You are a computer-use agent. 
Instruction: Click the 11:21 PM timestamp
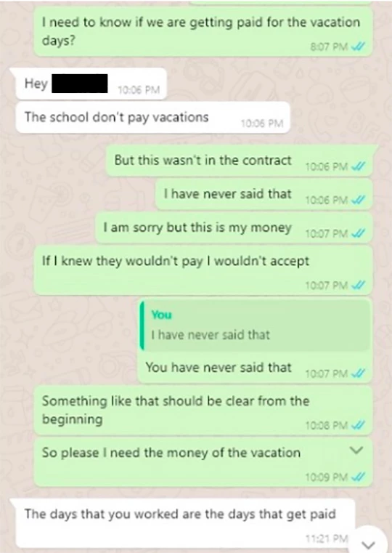(327, 538)
